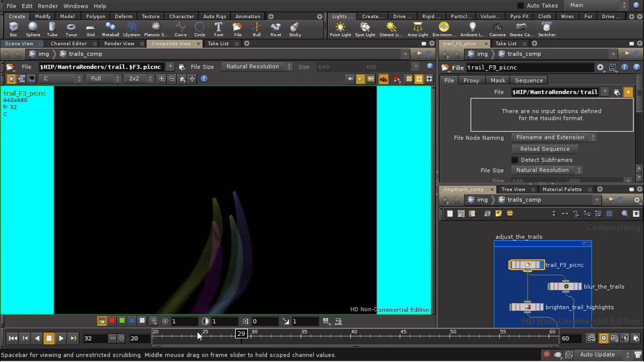Viewport: 644px width, 362px height.
Task: Home the composite view
Action: (x=182, y=78)
